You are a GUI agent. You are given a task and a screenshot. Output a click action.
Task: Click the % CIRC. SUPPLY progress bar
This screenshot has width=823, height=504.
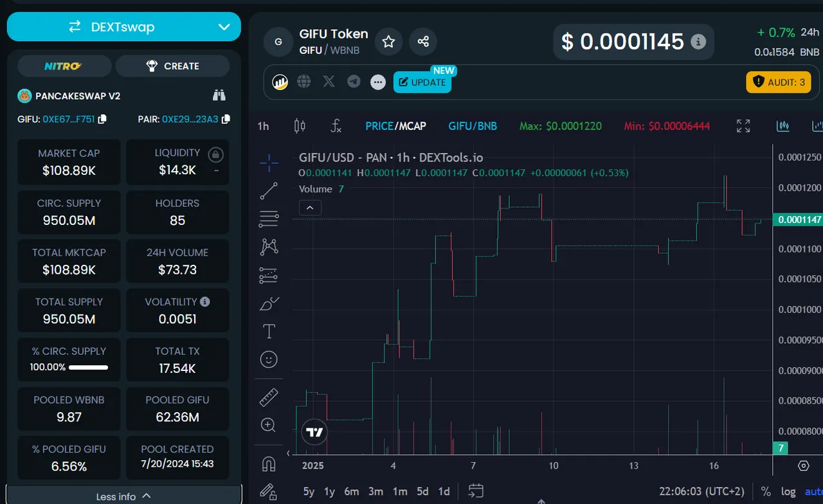88,368
